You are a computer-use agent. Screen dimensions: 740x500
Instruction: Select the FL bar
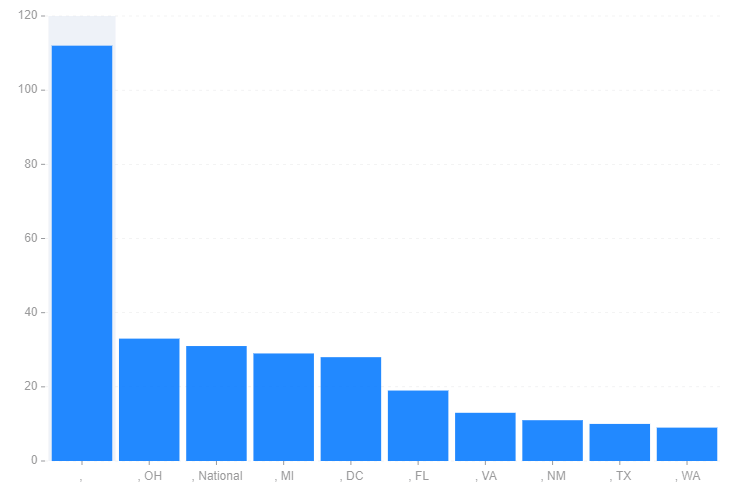[418, 425]
